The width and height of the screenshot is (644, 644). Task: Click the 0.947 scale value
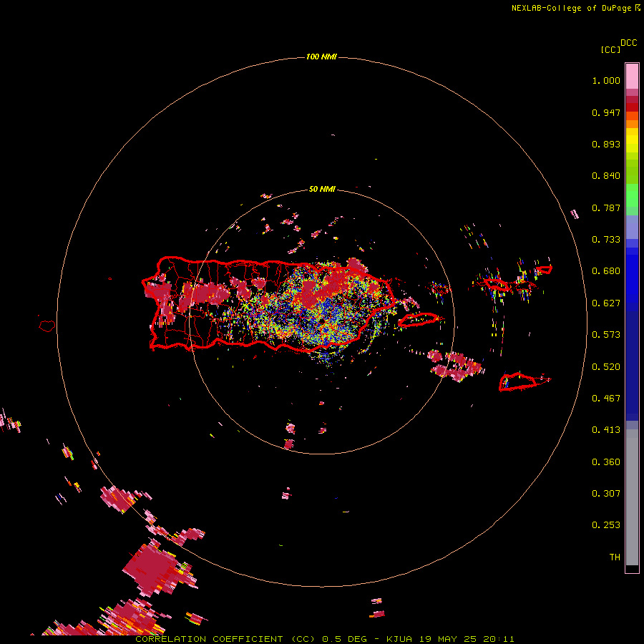coord(606,112)
